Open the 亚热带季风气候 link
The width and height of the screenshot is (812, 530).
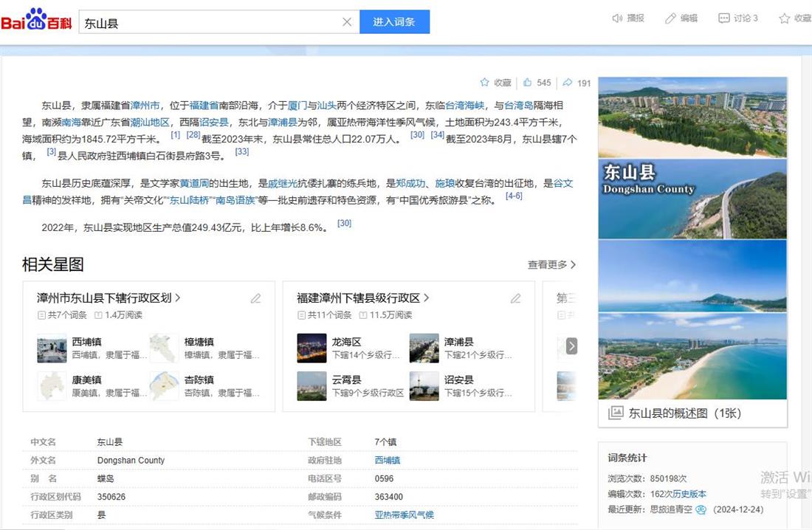pos(405,515)
